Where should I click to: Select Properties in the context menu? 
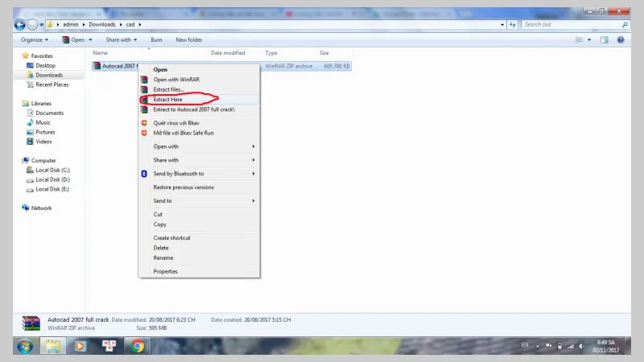[x=166, y=272]
